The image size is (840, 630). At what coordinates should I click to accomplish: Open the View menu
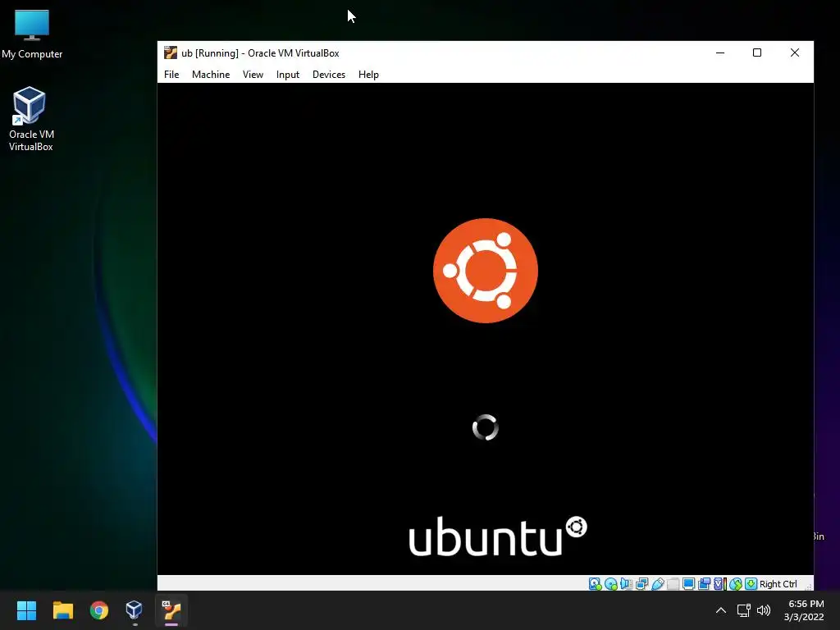(x=253, y=75)
